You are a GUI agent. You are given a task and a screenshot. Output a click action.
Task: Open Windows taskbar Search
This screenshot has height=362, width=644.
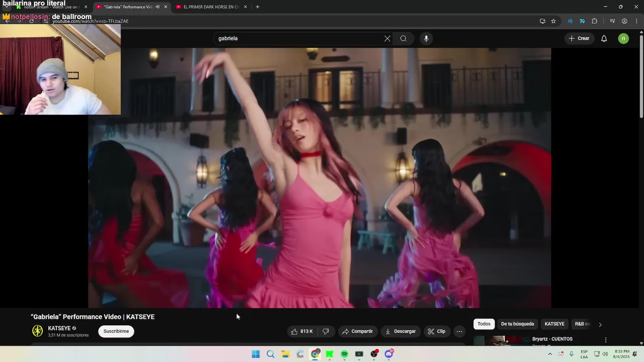pos(271,354)
